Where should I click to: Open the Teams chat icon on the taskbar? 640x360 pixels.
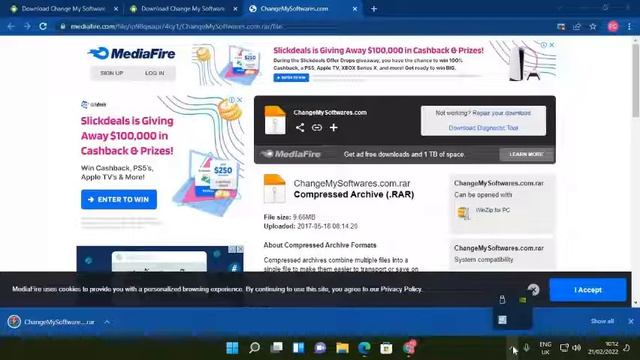[320, 348]
